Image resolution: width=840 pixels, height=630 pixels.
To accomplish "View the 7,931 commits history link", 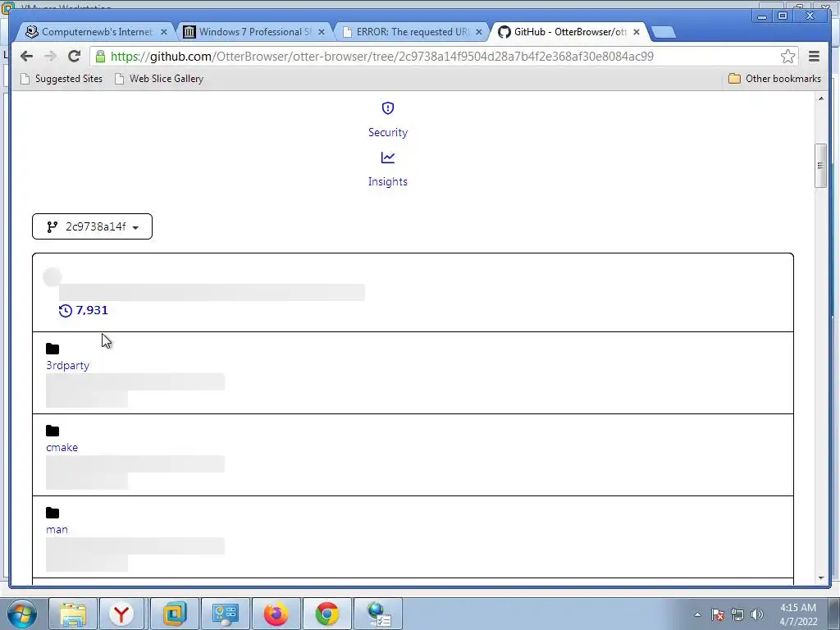I will pos(84,310).
